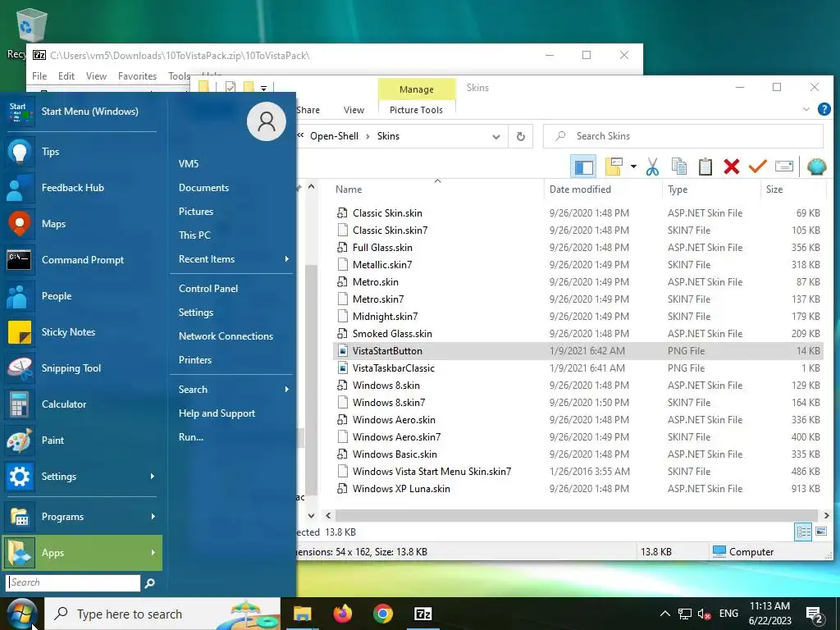Open the Start Menu (Windows) entry
The image size is (840, 630).
tap(82, 112)
